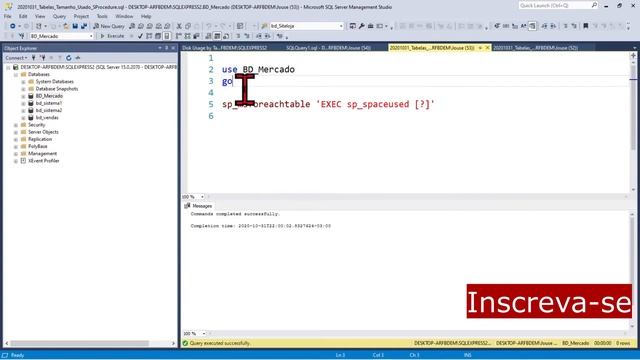Viewport: 640px width, 360px height.
Task: Click the Save All icon
Action: (x=84, y=26)
